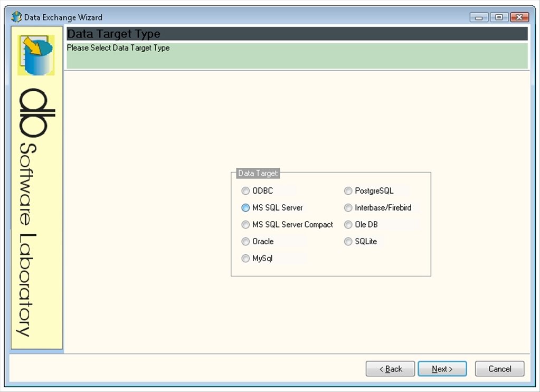Click the 'Data Target:' group label
Viewport: 540px width, 392px height.
[x=258, y=173]
